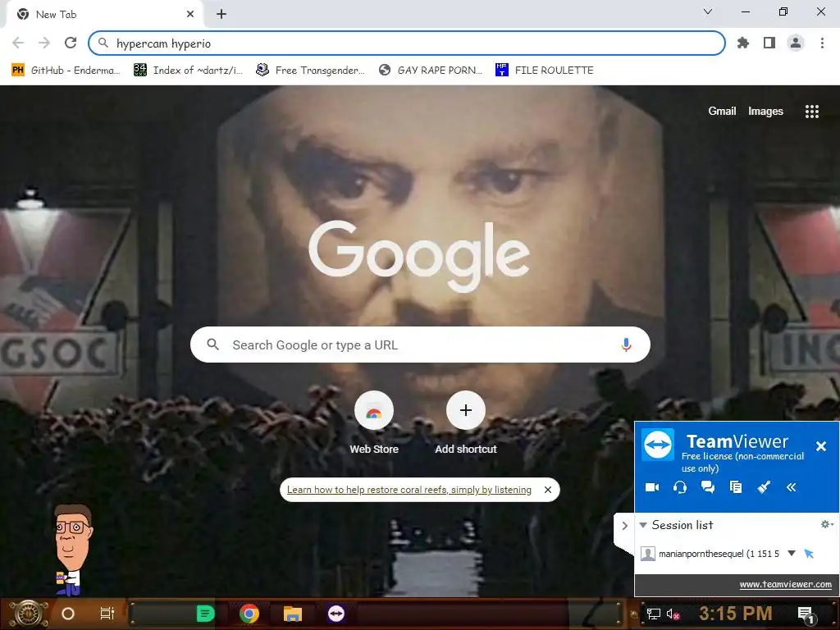Open the Google apps grid
840x630 pixels.
pyautogui.click(x=811, y=111)
